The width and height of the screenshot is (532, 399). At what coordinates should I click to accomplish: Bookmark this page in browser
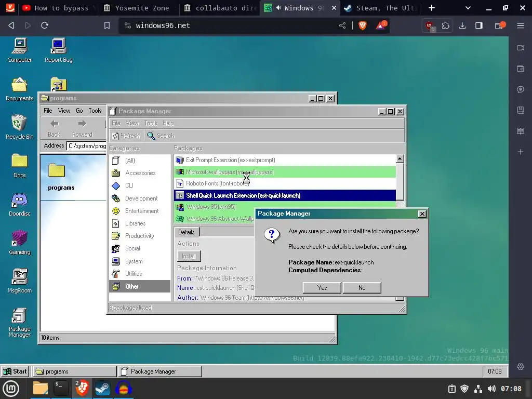(x=107, y=25)
